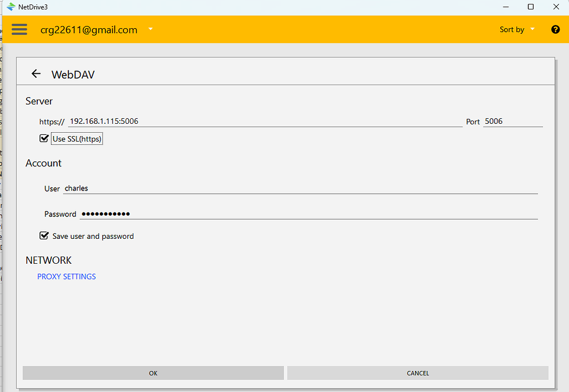Viewport: 569px width, 392px height.
Task: Click the crg22611@gmail.com account name
Action: (88, 29)
